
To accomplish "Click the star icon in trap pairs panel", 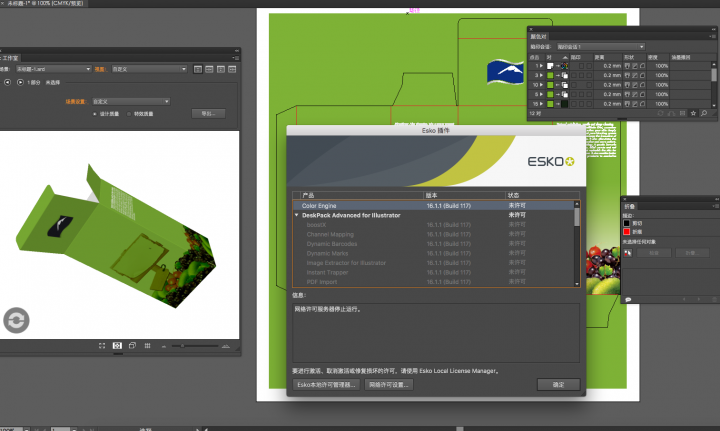I will tap(692, 114).
